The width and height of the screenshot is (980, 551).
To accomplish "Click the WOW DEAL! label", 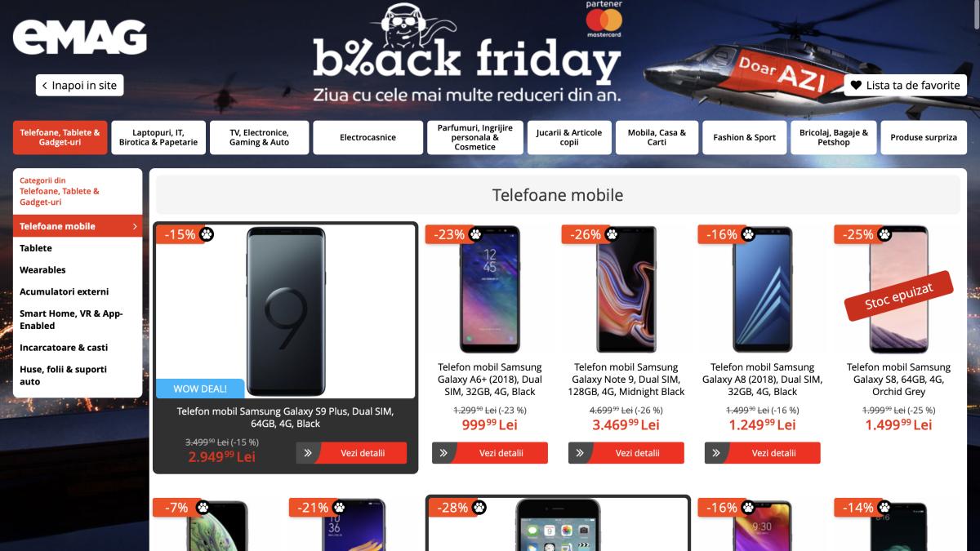I will pyautogui.click(x=201, y=389).
